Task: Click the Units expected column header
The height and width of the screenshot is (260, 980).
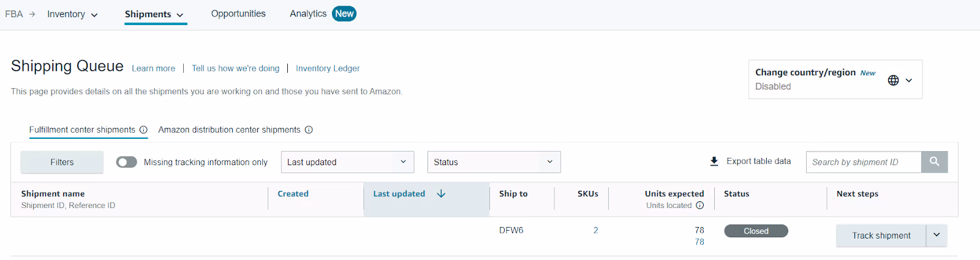Action: (674, 194)
